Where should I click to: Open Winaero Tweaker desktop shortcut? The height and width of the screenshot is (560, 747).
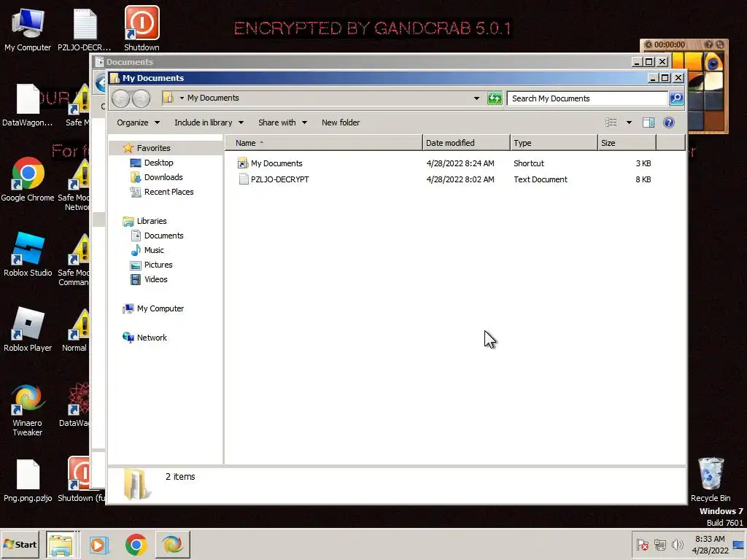click(x=28, y=410)
